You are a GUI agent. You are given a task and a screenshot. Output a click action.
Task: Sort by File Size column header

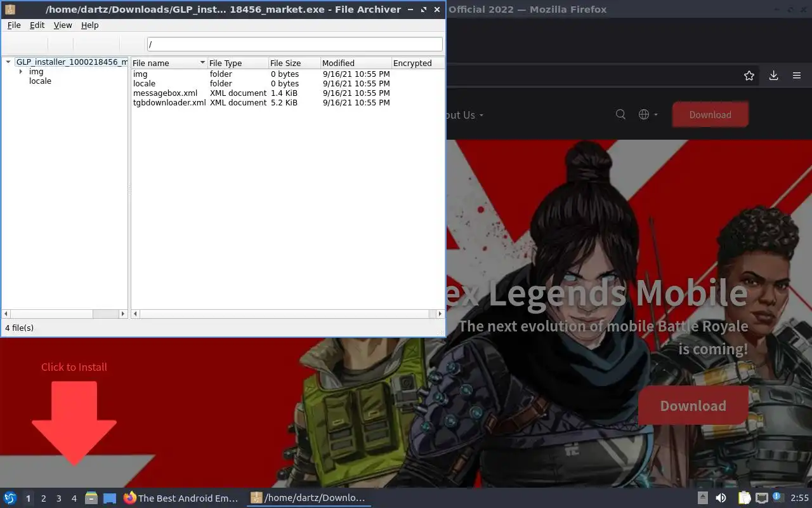click(x=294, y=63)
